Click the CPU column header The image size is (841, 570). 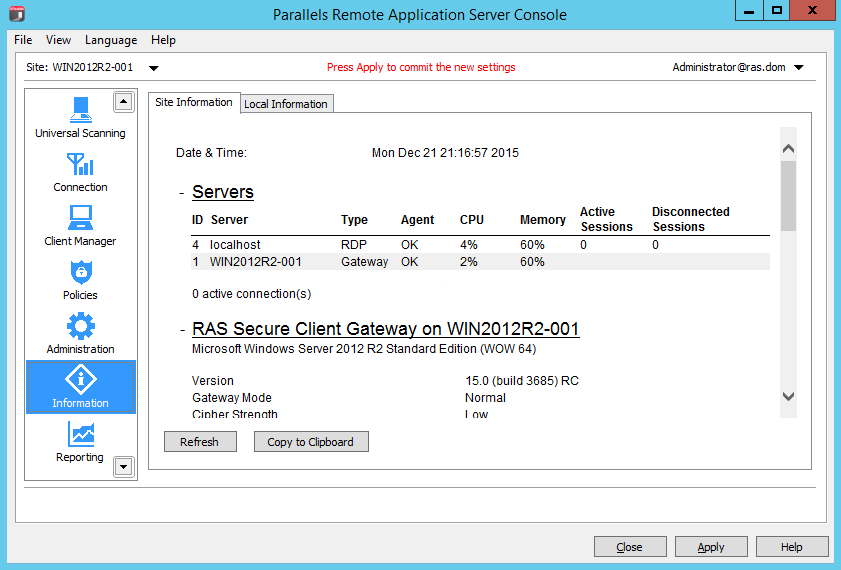[472, 220]
